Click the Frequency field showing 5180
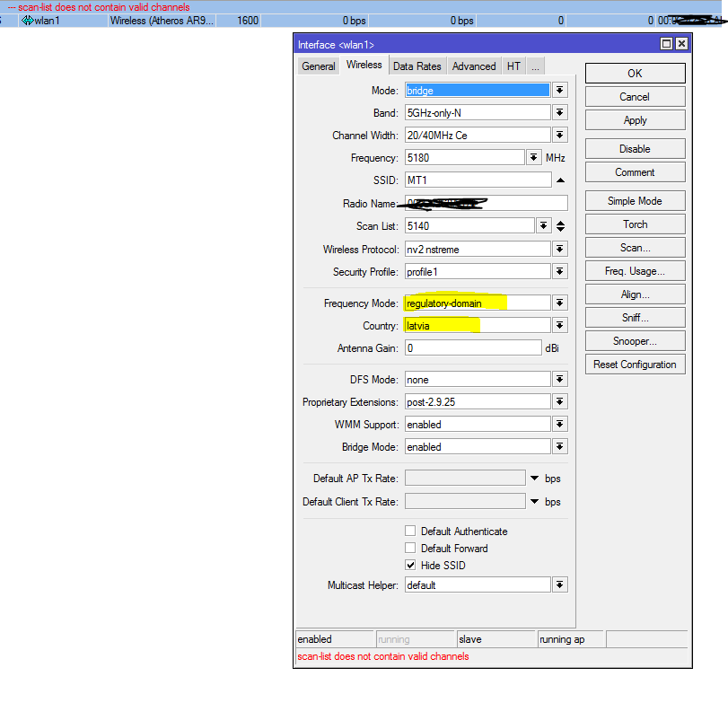 coord(465,157)
